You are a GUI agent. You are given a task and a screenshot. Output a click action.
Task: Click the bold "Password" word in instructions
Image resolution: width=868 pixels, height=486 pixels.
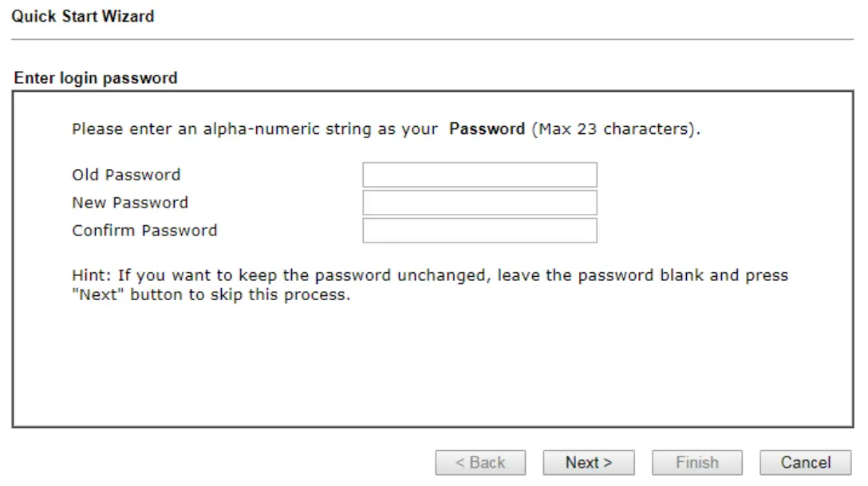487,128
